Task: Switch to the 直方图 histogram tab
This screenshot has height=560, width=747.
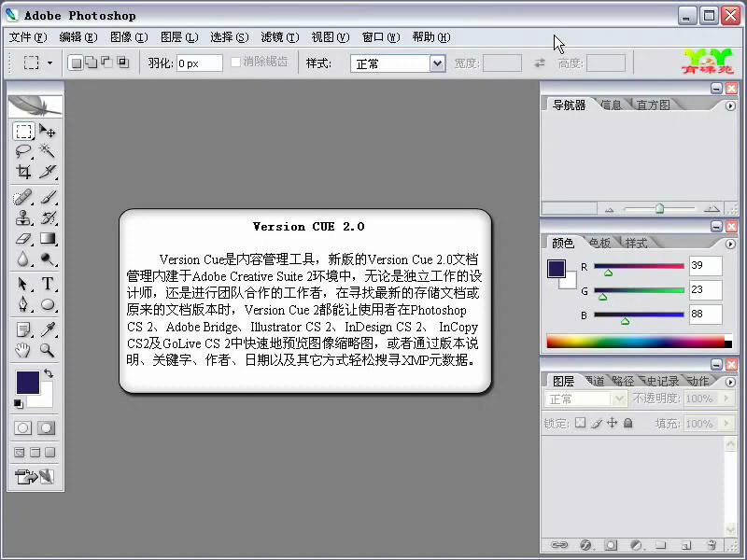Action: (653, 105)
